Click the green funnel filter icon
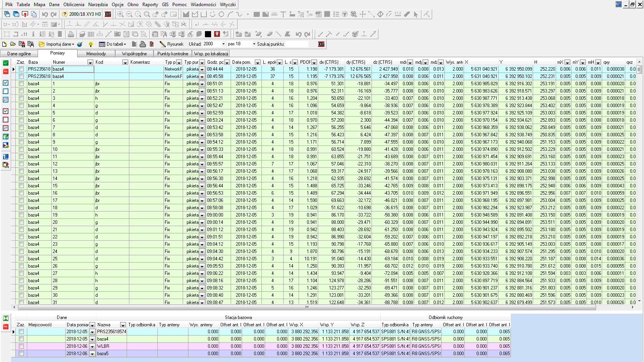Screen dimensions: 644x362 (x=6, y=137)
